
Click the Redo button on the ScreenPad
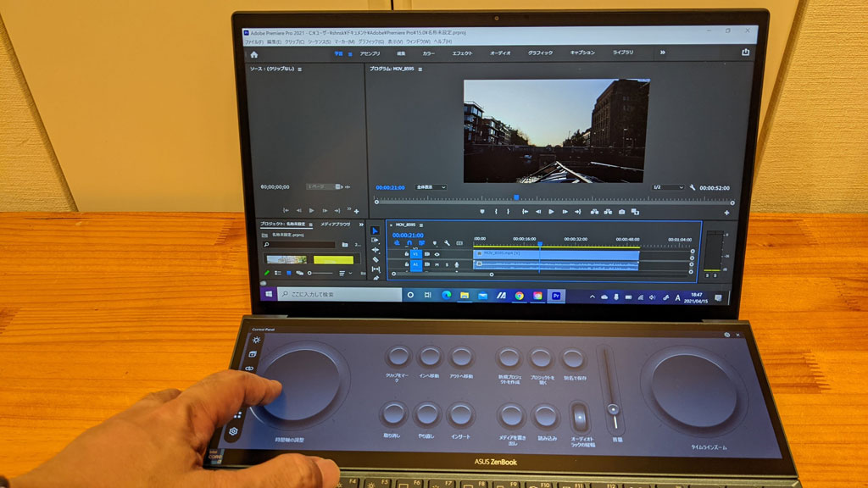tap(426, 414)
